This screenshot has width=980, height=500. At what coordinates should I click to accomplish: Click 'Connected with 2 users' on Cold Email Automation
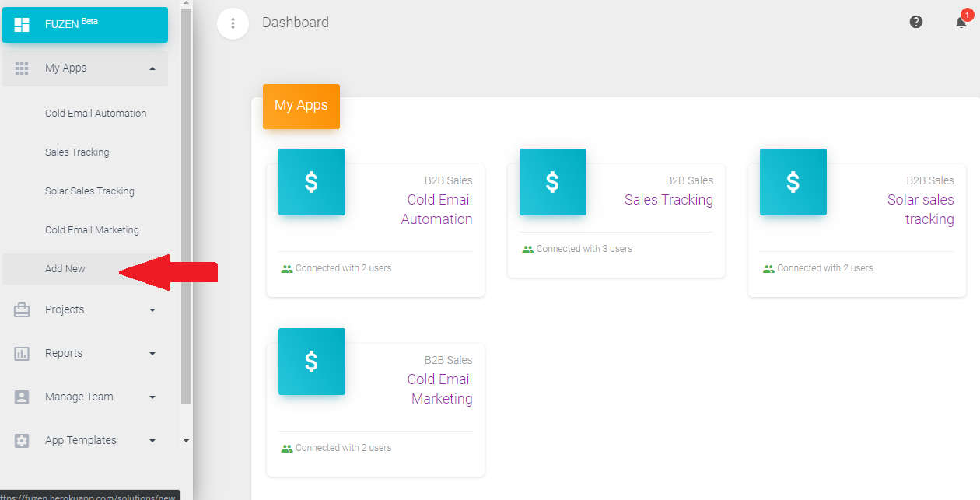(x=343, y=268)
